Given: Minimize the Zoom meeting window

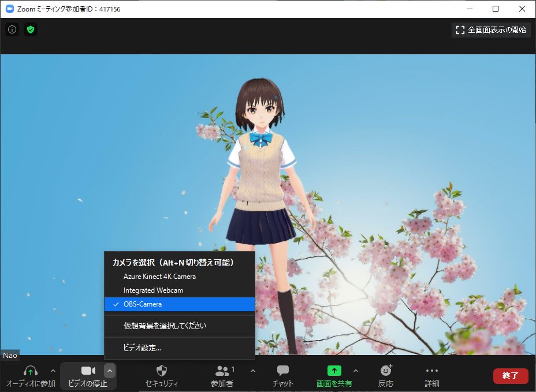Looking at the screenshot, I should 470,9.
